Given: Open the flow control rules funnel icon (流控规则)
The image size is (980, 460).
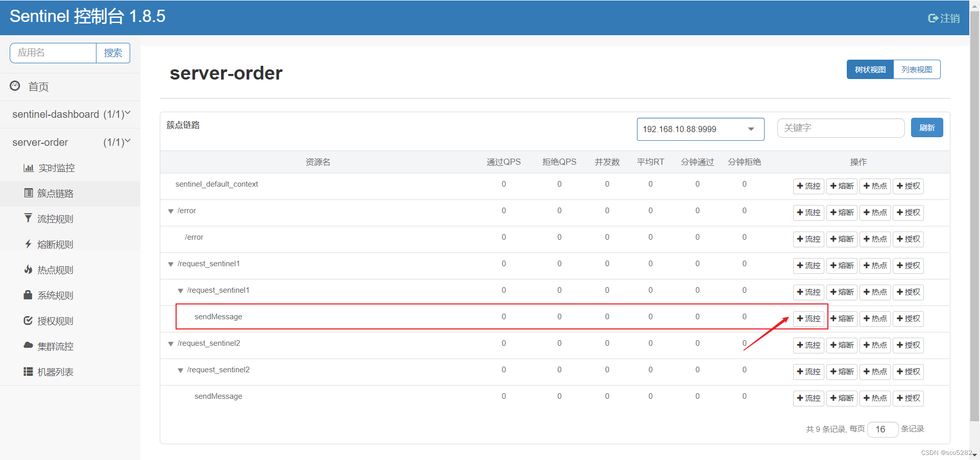Looking at the screenshot, I should tap(28, 218).
